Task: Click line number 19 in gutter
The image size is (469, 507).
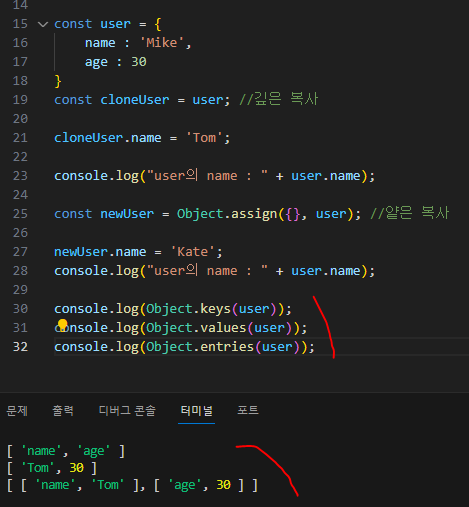Action: point(20,100)
